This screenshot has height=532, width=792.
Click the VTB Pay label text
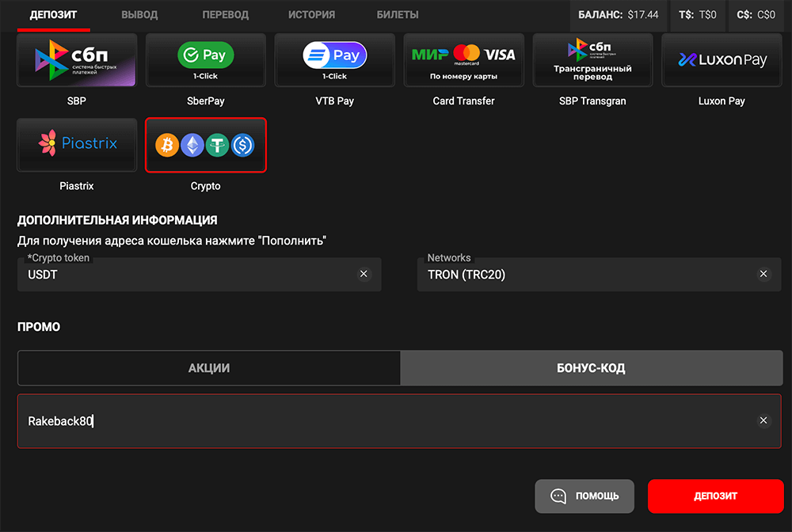334,101
